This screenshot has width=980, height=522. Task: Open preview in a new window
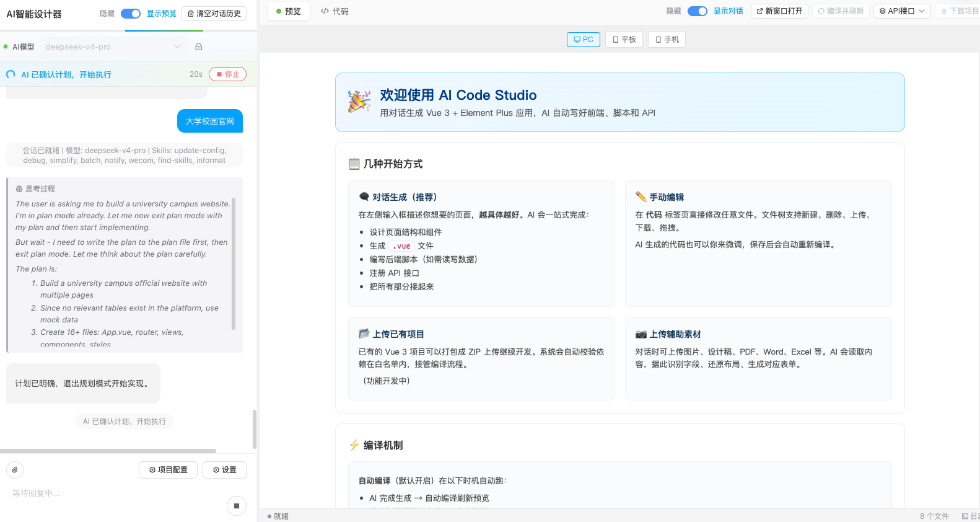(779, 11)
